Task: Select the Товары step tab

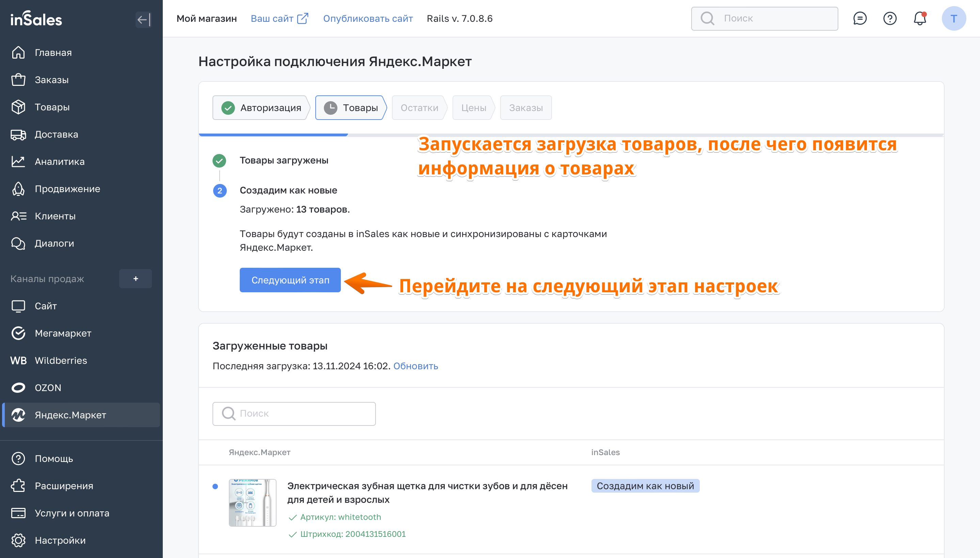Action: click(351, 108)
